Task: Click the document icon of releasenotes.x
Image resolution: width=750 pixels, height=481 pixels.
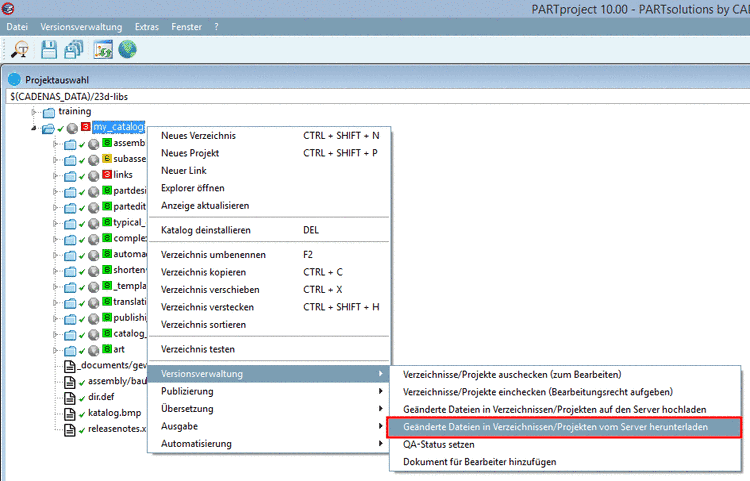Action: (x=70, y=429)
